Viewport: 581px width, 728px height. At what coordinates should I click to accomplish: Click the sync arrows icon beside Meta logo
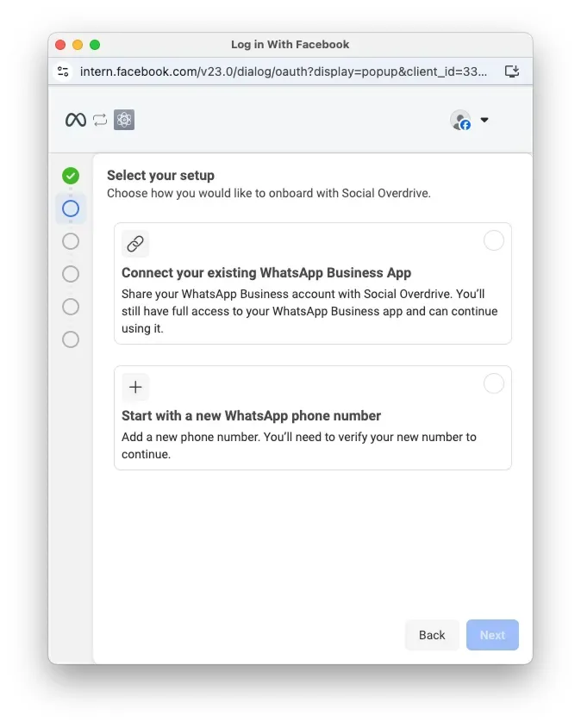(100, 120)
